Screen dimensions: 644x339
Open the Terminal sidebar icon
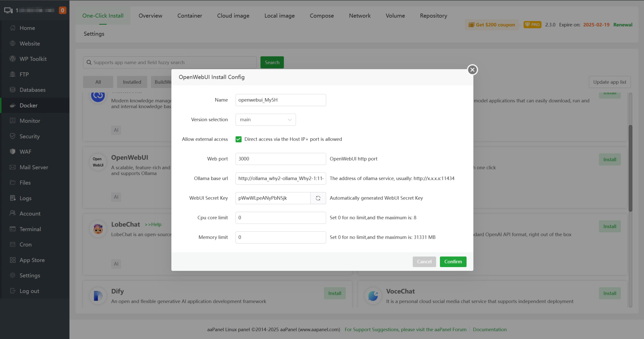pos(13,229)
